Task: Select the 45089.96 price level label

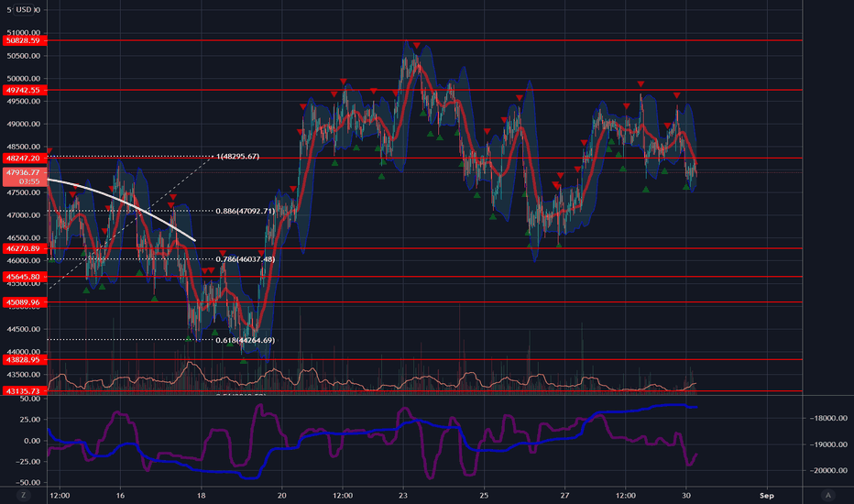Action: coord(25,301)
